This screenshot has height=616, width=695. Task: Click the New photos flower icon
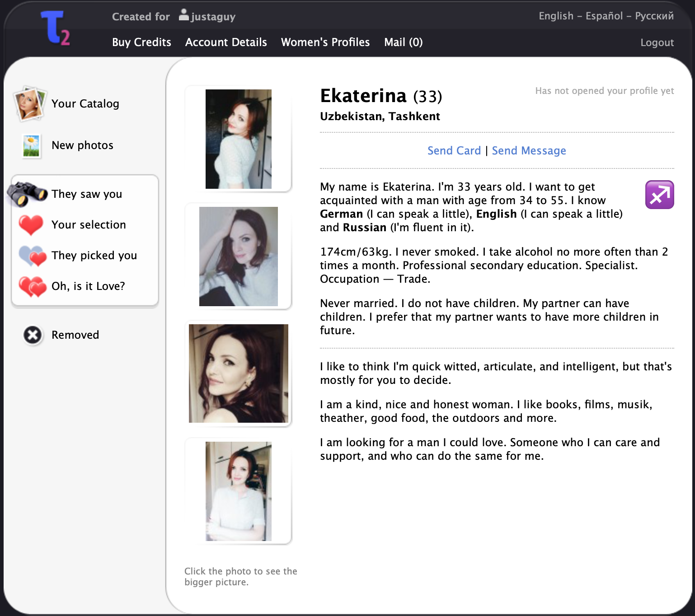(32, 146)
